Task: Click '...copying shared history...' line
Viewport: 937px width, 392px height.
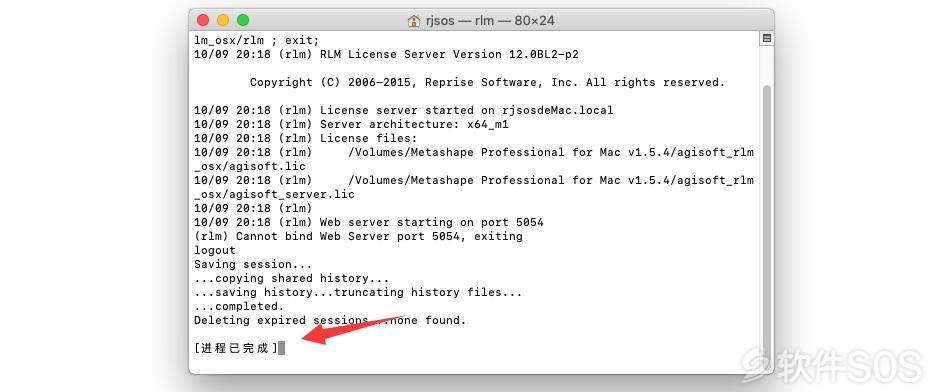Action: [x=292, y=278]
